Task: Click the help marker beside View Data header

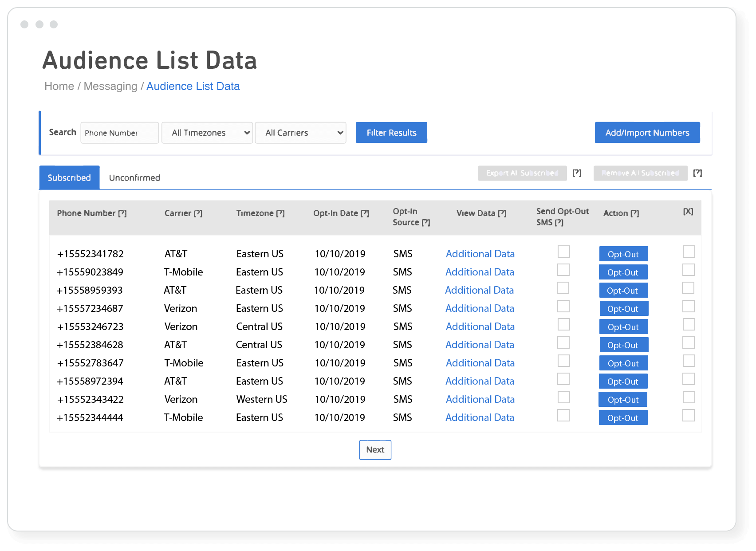Action: point(502,213)
